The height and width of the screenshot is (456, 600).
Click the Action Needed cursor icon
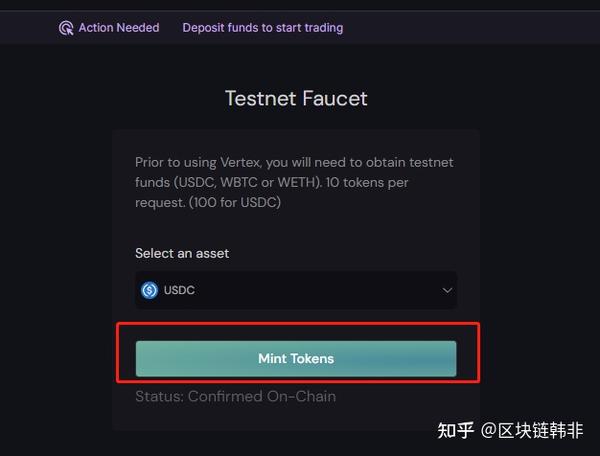pyautogui.click(x=66, y=28)
